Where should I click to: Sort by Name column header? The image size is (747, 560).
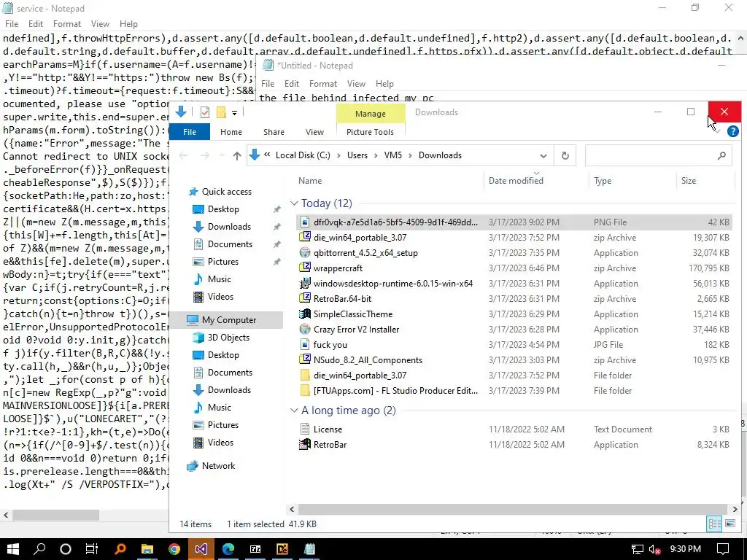pyautogui.click(x=310, y=181)
